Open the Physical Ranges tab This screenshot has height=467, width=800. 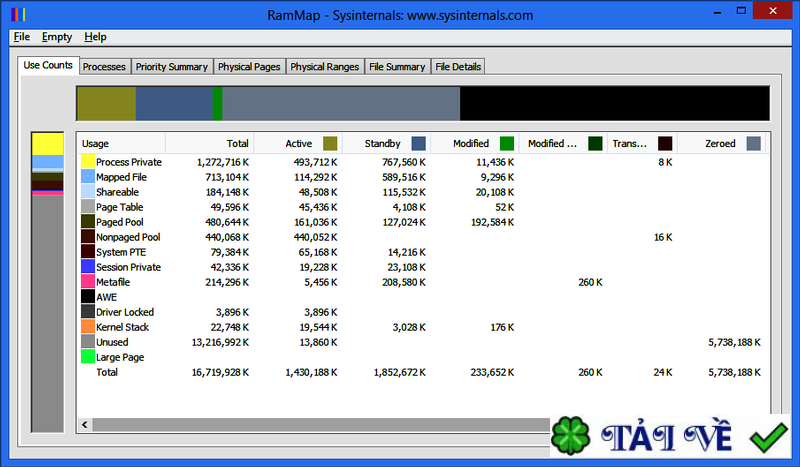tap(324, 67)
